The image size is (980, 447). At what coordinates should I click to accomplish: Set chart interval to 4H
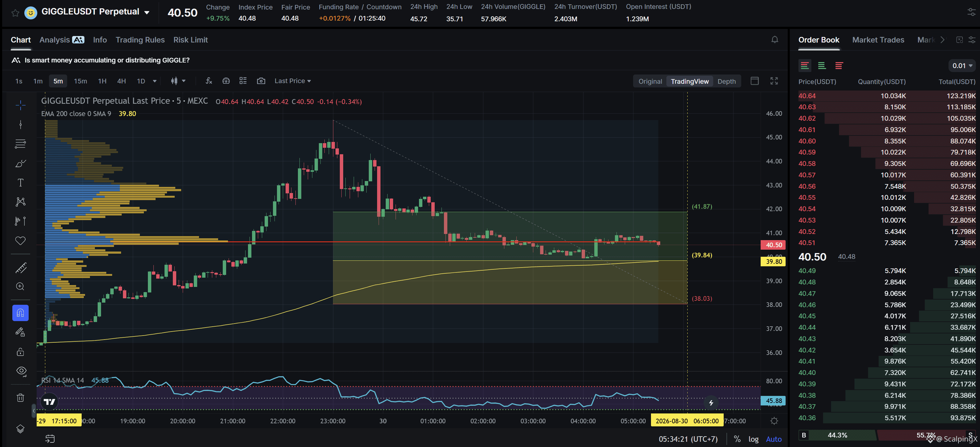click(121, 81)
